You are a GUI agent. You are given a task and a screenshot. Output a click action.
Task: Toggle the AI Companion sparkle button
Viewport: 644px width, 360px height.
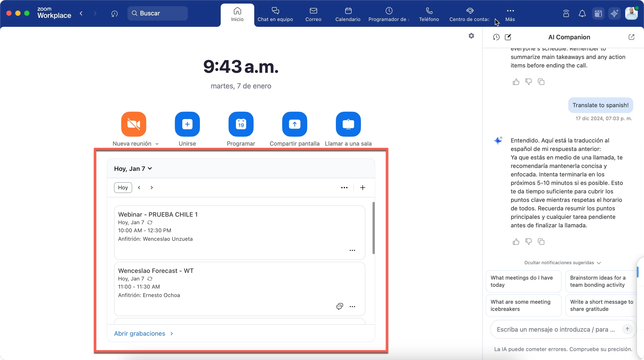(614, 13)
